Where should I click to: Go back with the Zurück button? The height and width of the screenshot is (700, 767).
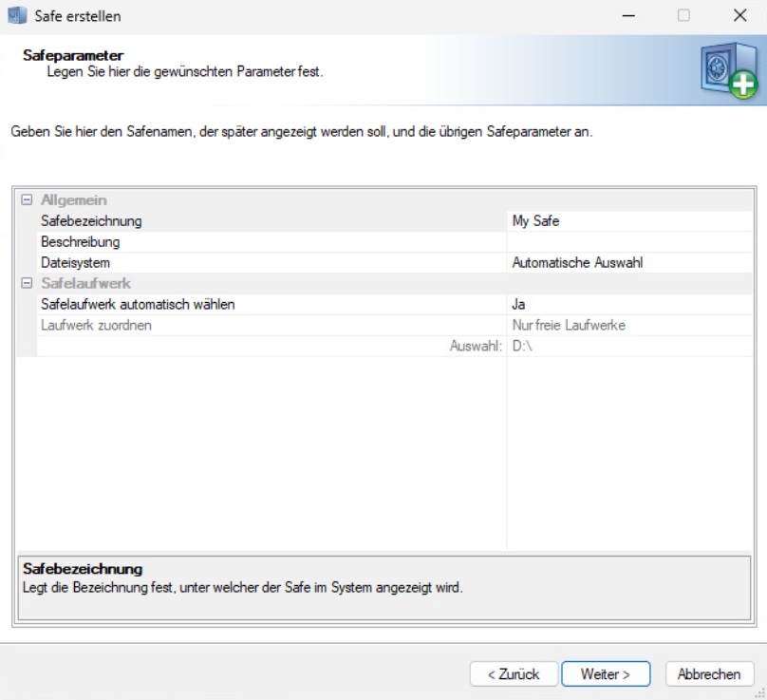513,674
